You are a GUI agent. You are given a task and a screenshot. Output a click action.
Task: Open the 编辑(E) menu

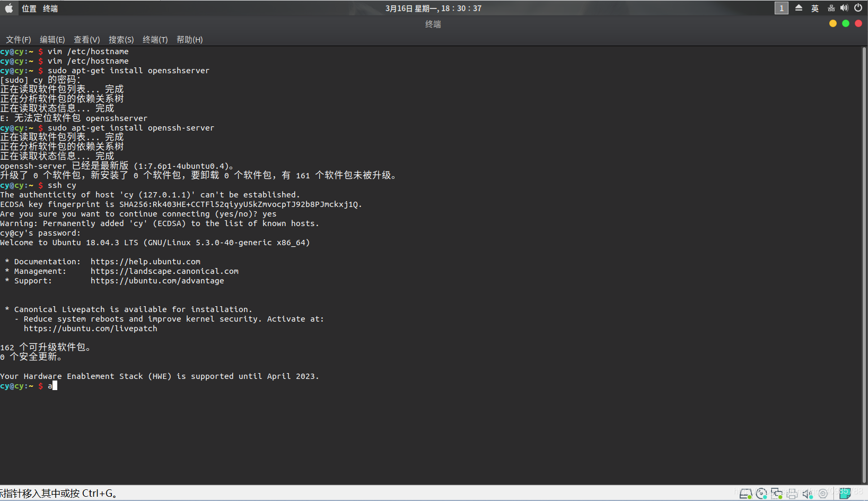point(52,40)
